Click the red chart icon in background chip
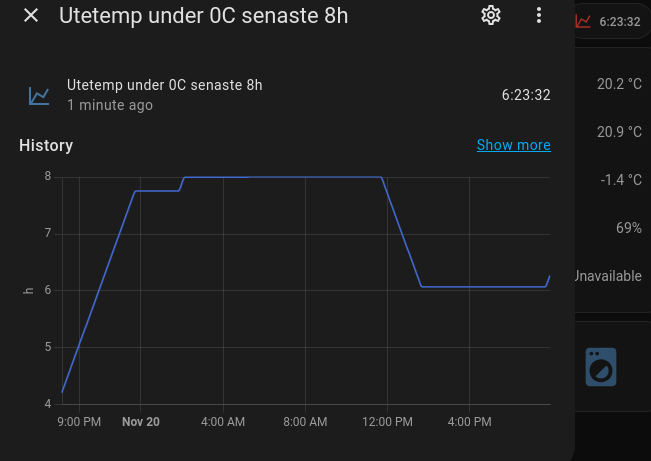The image size is (651, 461). [583, 21]
